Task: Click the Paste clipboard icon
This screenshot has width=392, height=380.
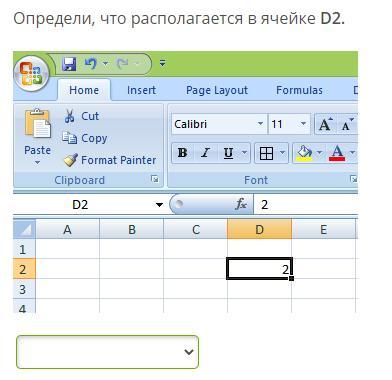Action: coord(37,124)
